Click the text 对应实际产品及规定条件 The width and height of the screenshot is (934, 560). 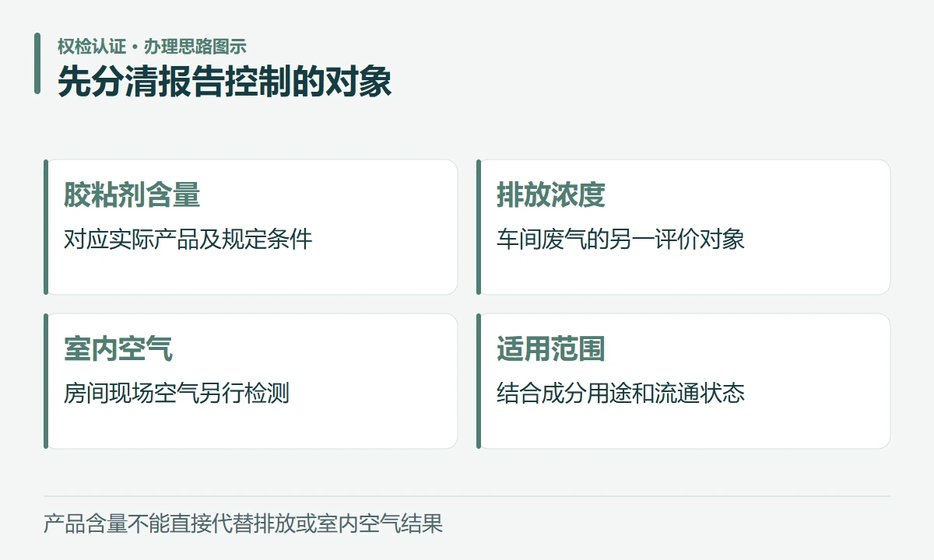[x=188, y=239]
